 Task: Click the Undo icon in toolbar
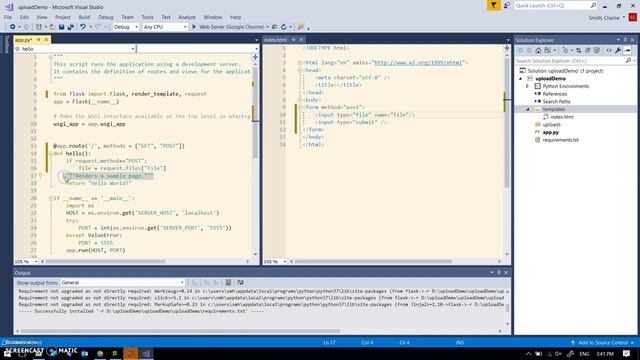click(83, 27)
